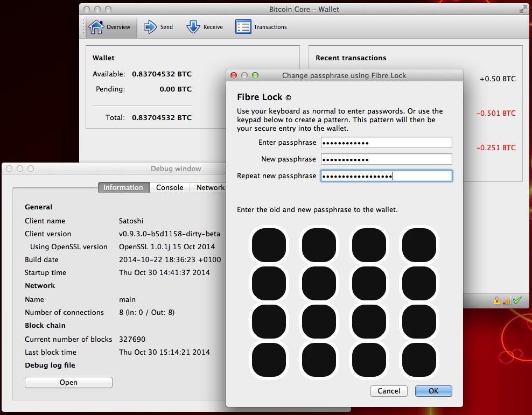Image resolution: width=532 pixels, height=415 pixels.
Task: Click the Send toolbar label
Action: [166, 27]
